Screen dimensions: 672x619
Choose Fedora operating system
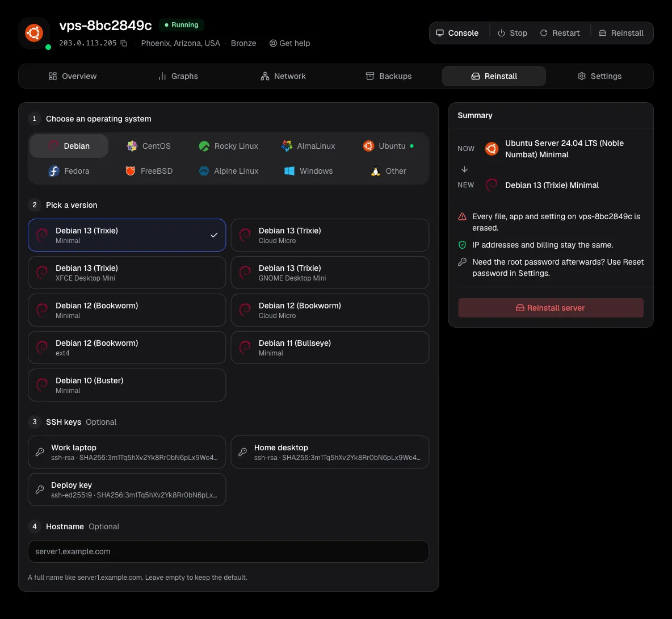point(69,171)
